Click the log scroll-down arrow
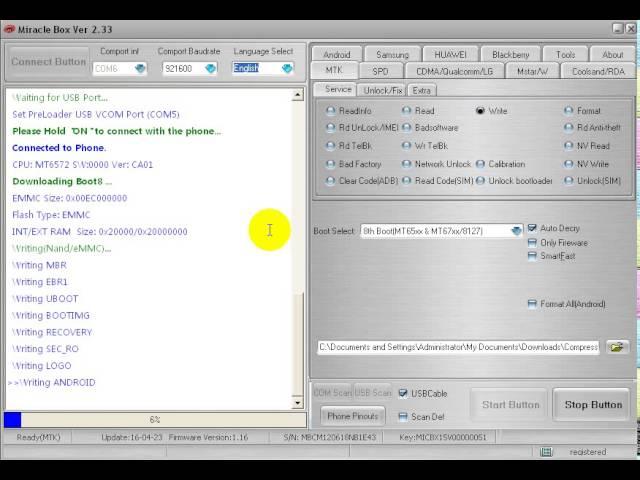Viewport: 640px width, 480px height. (298, 403)
